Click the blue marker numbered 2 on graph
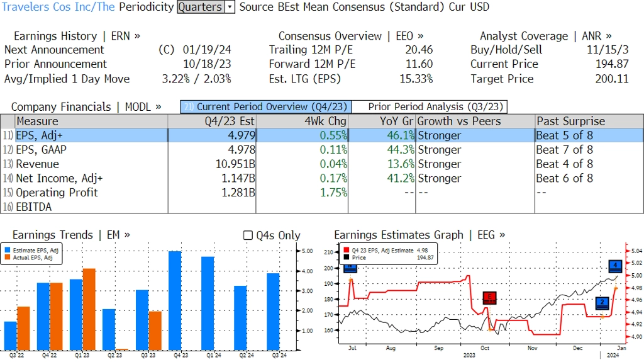The width and height of the screenshot is (644, 362). click(602, 303)
